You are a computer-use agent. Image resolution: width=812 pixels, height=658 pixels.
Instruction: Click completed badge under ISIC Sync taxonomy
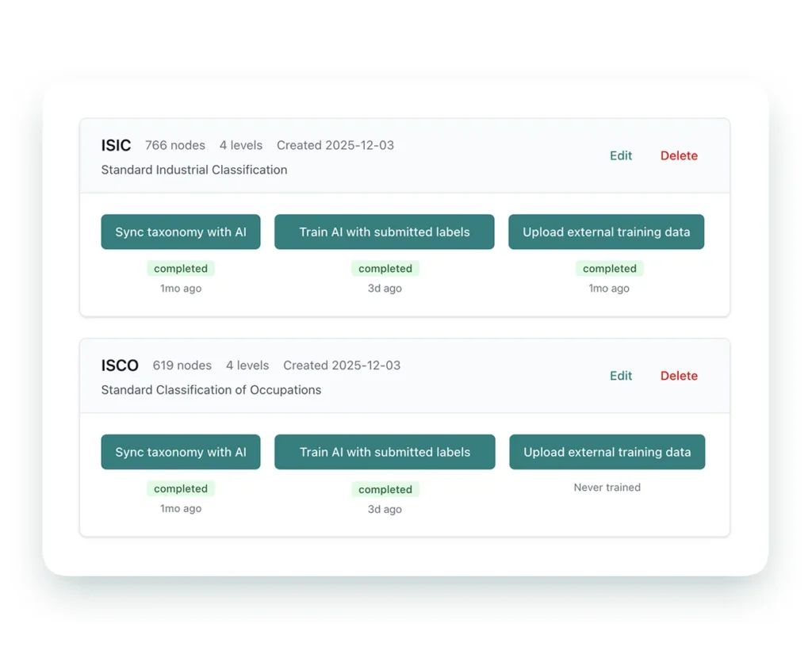coord(181,269)
